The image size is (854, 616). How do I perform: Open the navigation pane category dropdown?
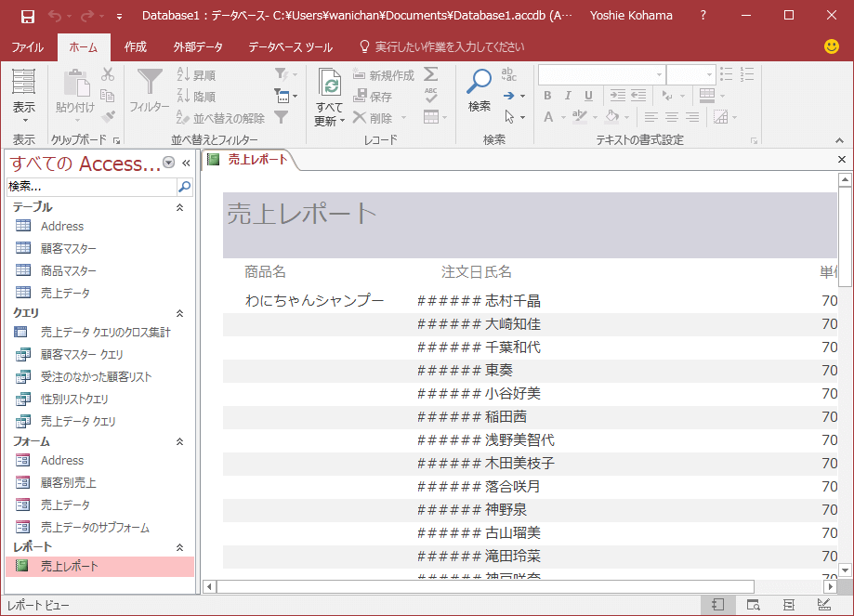(x=168, y=164)
